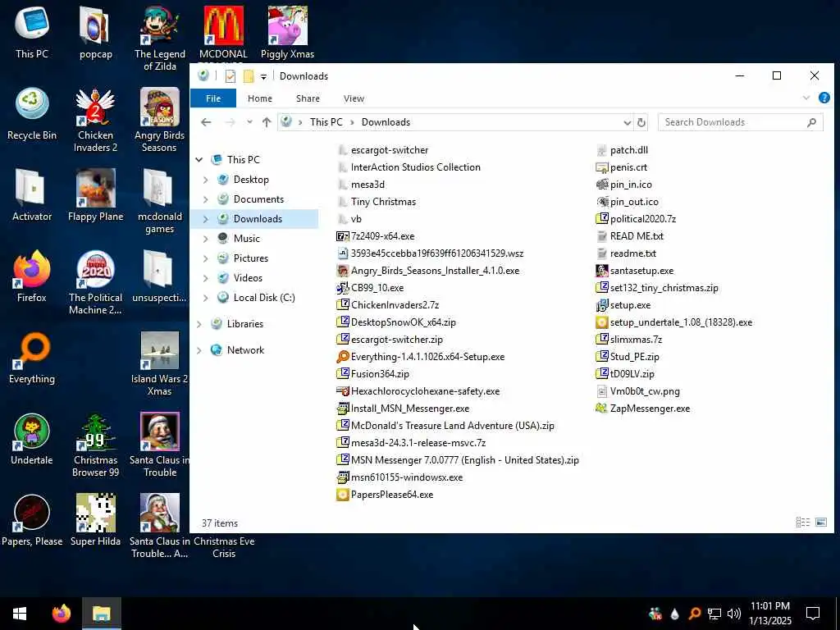Open Island Wars 2 Xmas shortcut
The width and height of the screenshot is (840, 630).
point(159,363)
